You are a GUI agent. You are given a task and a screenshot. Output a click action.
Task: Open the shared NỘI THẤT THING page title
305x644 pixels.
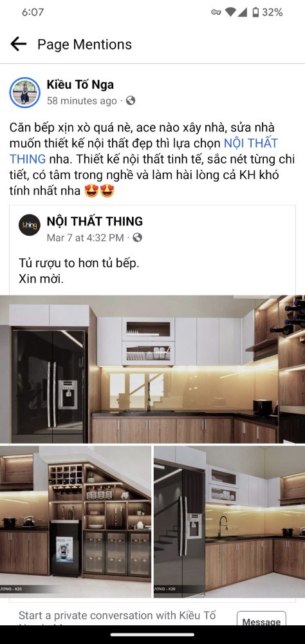95,222
